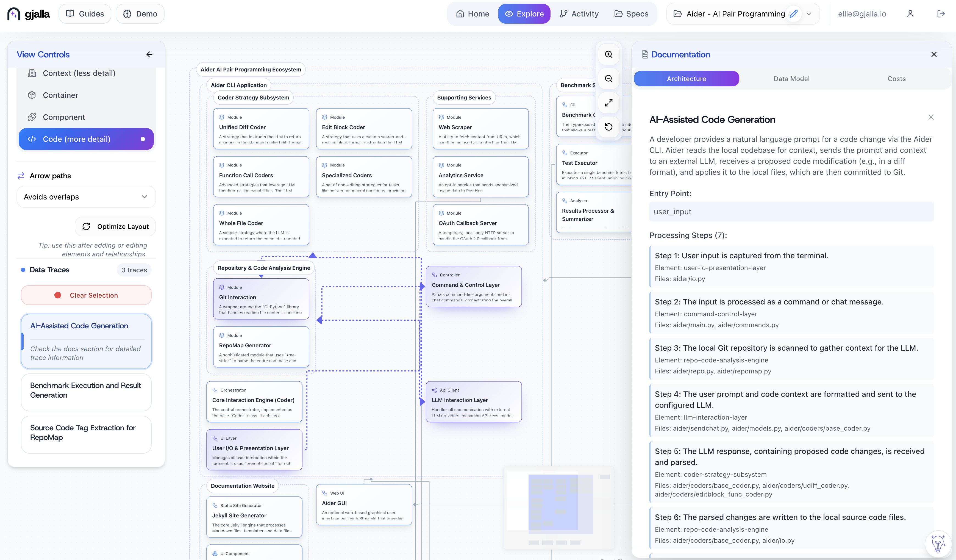This screenshot has height=560, width=956.
Task: Collapse View Controls with back arrow
Action: (149, 55)
